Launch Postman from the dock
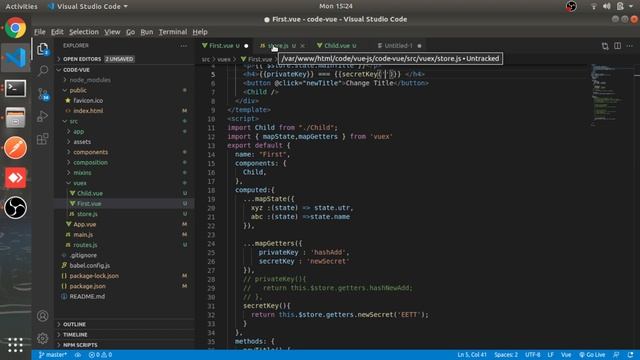This screenshot has width=640, height=360. pyautogui.click(x=16, y=147)
